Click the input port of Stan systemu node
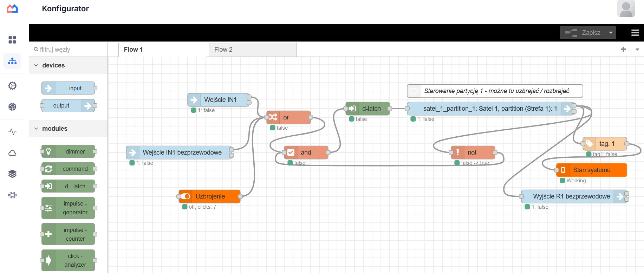 (557, 170)
